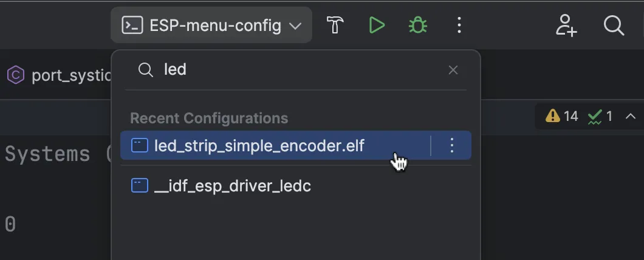The height and width of the screenshot is (260, 644).
Task: Run ESP-menu-config with green play button
Action: point(377,25)
